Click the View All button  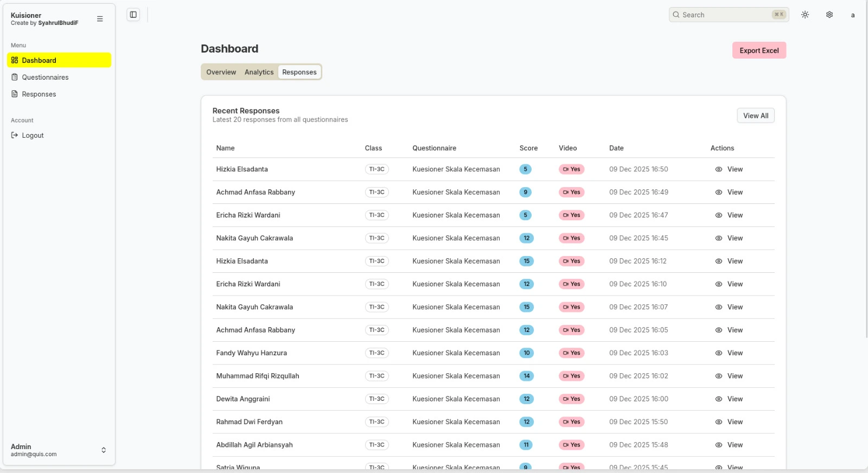pos(755,116)
